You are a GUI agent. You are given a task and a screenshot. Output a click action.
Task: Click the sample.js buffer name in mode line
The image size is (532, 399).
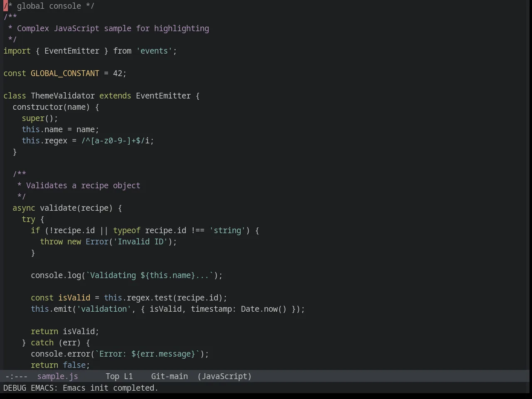[x=57, y=376]
